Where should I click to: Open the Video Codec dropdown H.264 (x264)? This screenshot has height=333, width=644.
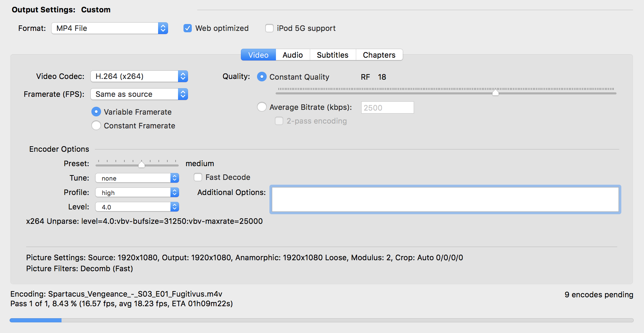pos(139,76)
